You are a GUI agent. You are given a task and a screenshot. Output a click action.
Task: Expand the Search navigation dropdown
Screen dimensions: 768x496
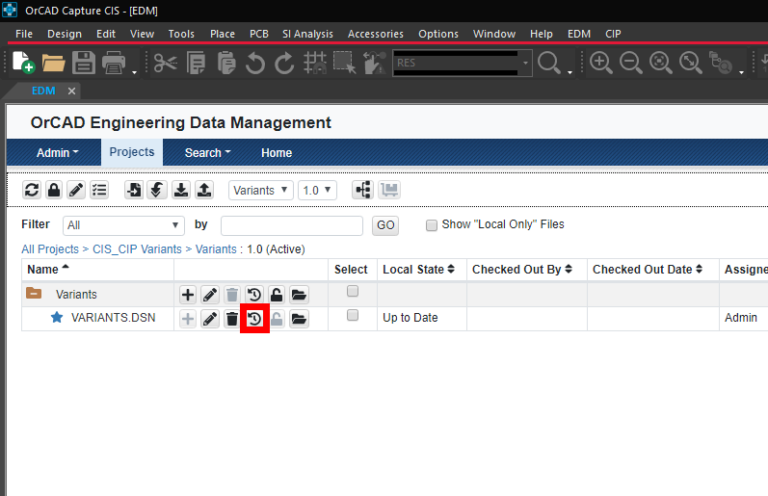pyautogui.click(x=208, y=153)
